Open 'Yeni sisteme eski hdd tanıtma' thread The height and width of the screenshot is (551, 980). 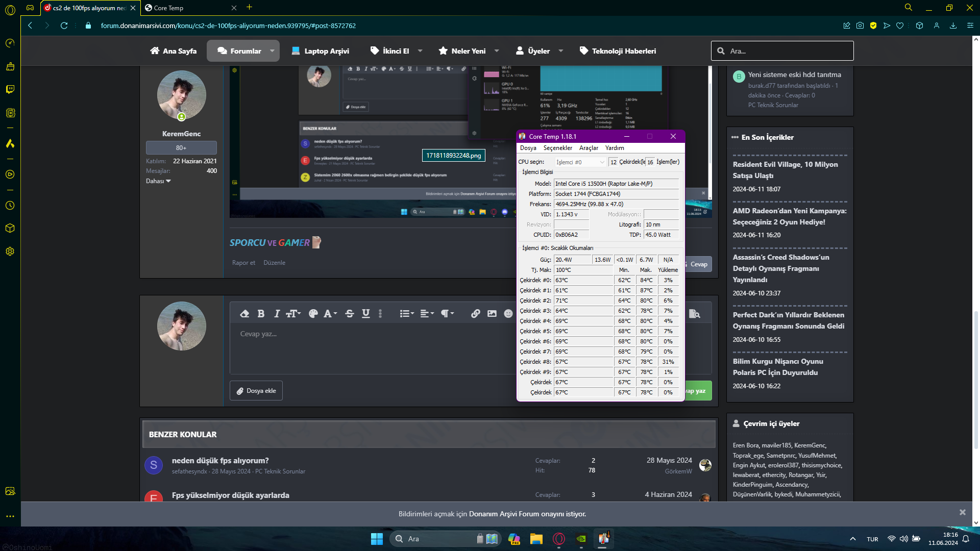794,74
